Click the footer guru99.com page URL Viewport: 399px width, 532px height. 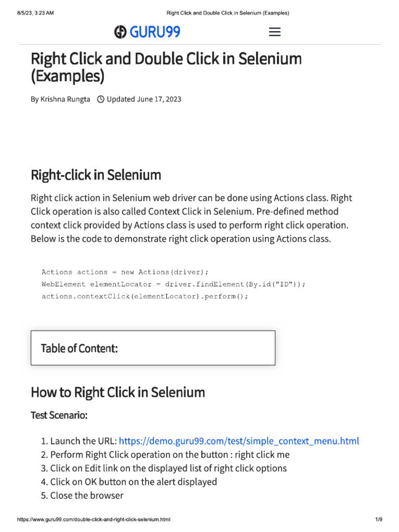(94, 520)
